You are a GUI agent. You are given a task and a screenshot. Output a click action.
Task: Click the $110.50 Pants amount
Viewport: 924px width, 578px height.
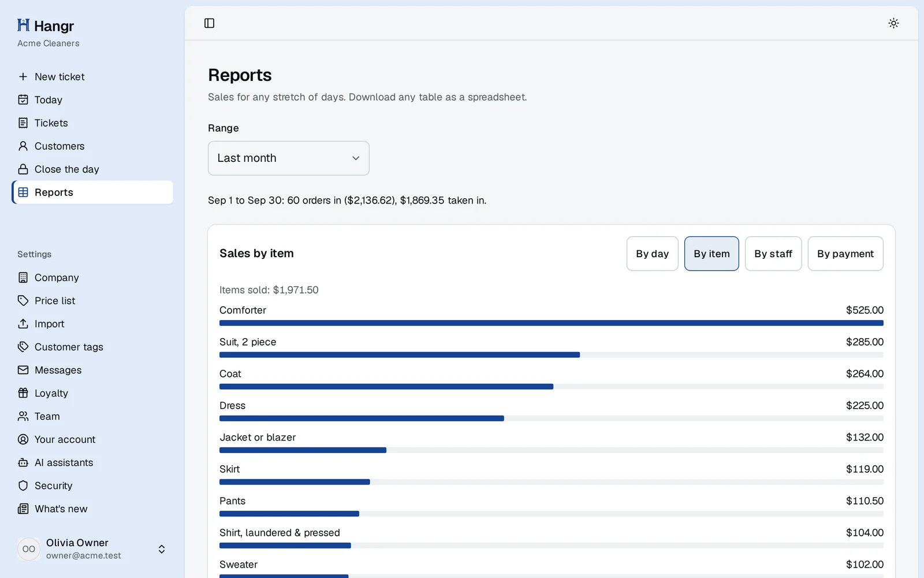tap(865, 501)
